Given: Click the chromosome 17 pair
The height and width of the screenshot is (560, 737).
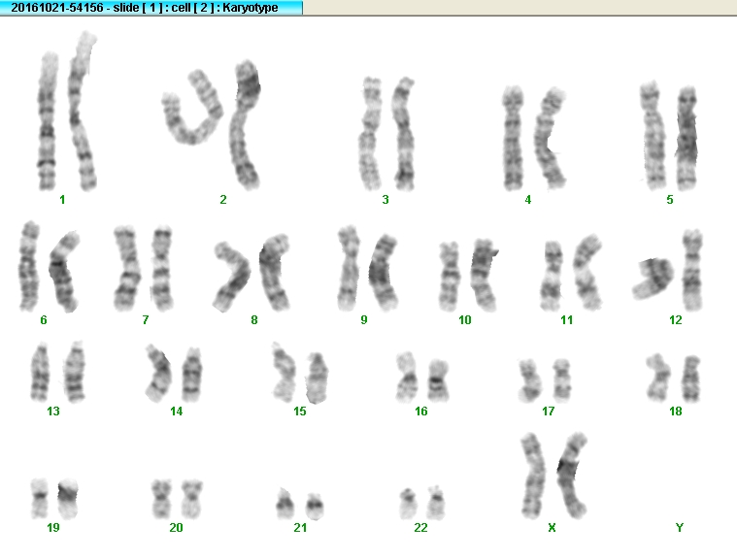Looking at the screenshot, I should pos(546,380).
